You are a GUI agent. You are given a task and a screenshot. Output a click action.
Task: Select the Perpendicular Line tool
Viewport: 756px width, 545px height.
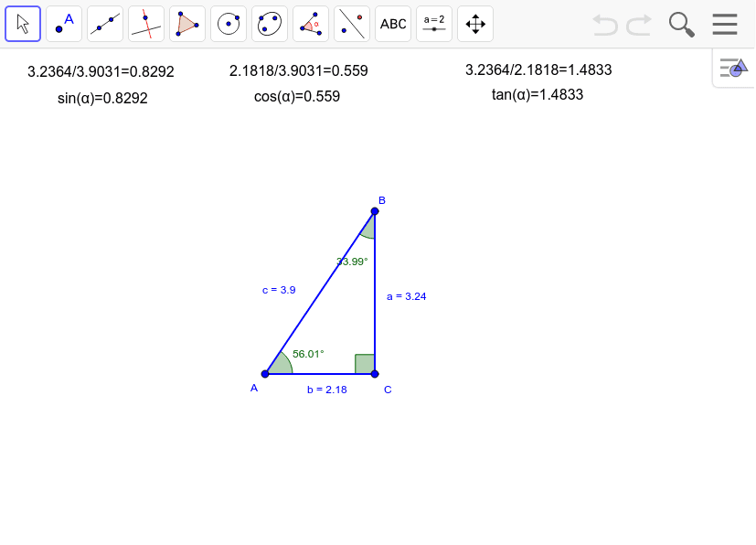(145, 24)
